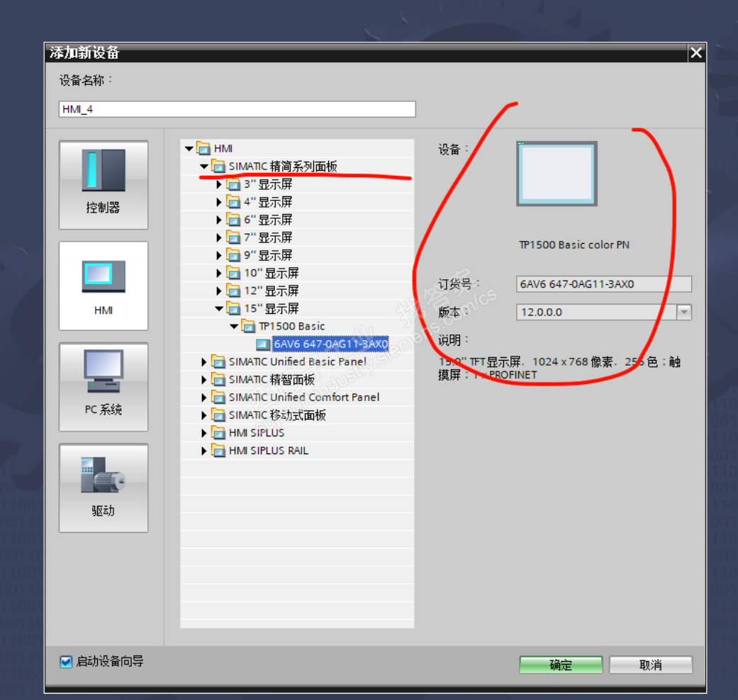
Task: Collapse the 15" 显示屏 node
Action: coord(219,309)
